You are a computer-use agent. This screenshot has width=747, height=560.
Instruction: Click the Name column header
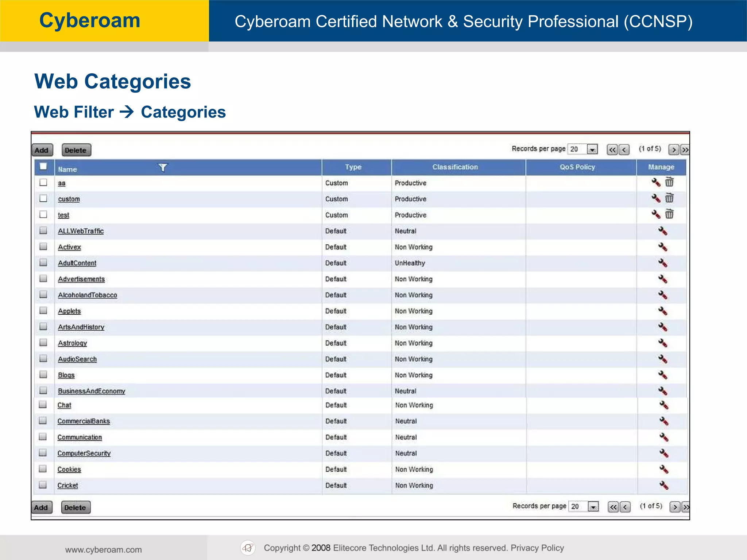pyautogui.click(x=67, y=169)
